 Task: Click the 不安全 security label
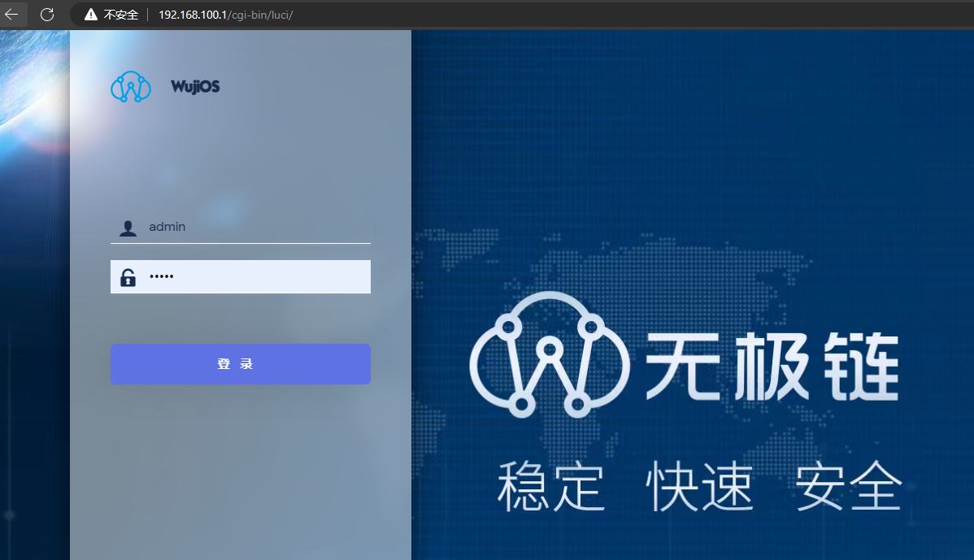click(x=121, y=15)
